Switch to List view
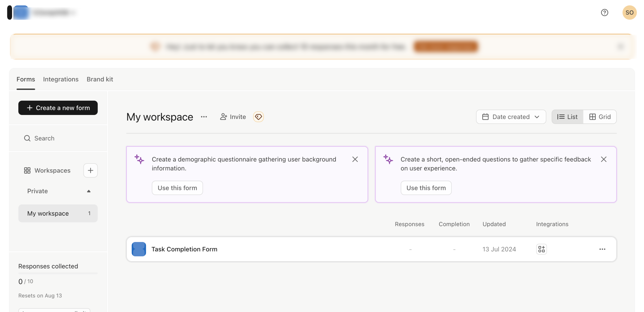 tap(567, 117)
